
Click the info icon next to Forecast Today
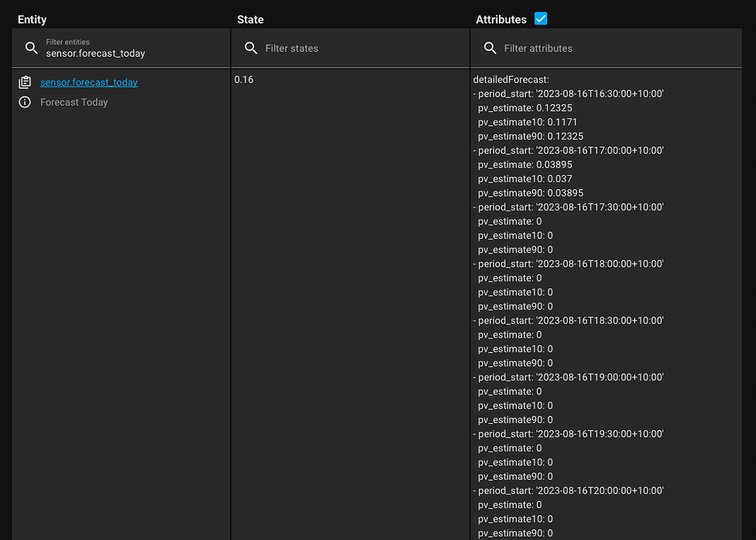pos(24,102)
